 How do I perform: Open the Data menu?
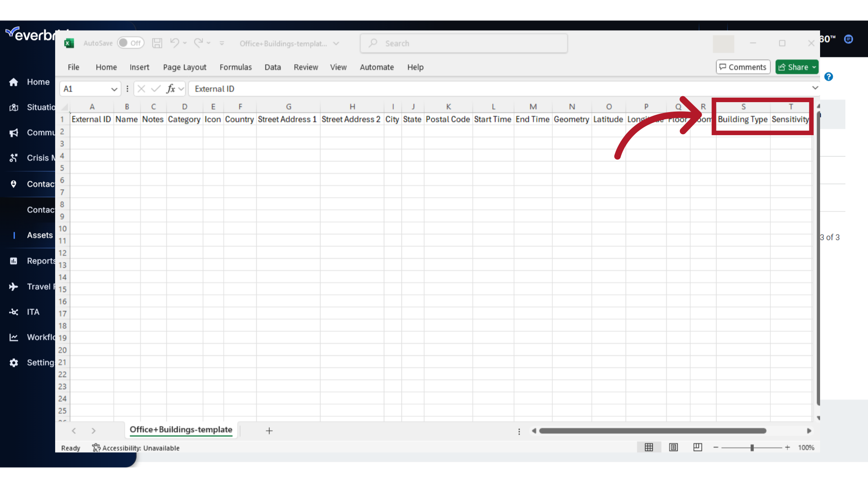pyautogui.click(x=273, y=67)
